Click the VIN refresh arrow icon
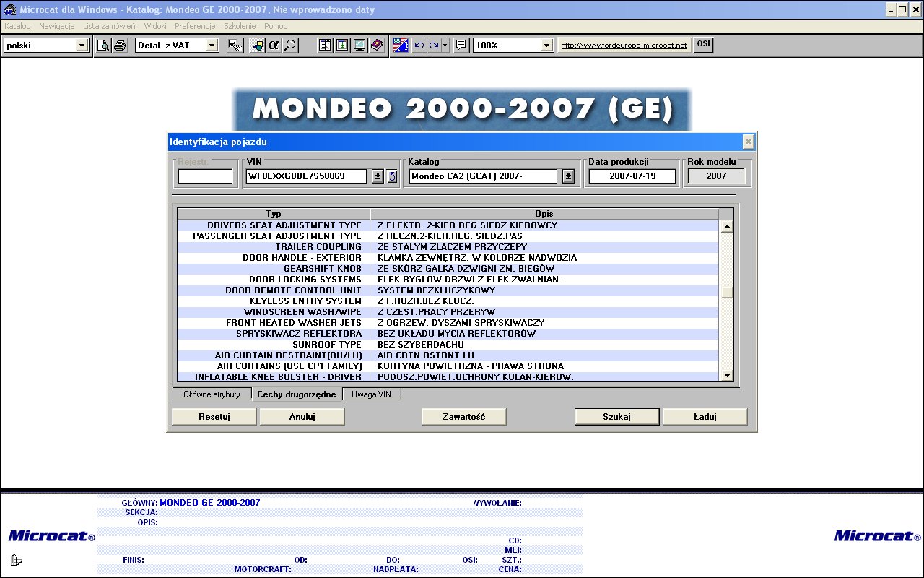The height and width of the screenshot is (578, 924). pos(392,176)
